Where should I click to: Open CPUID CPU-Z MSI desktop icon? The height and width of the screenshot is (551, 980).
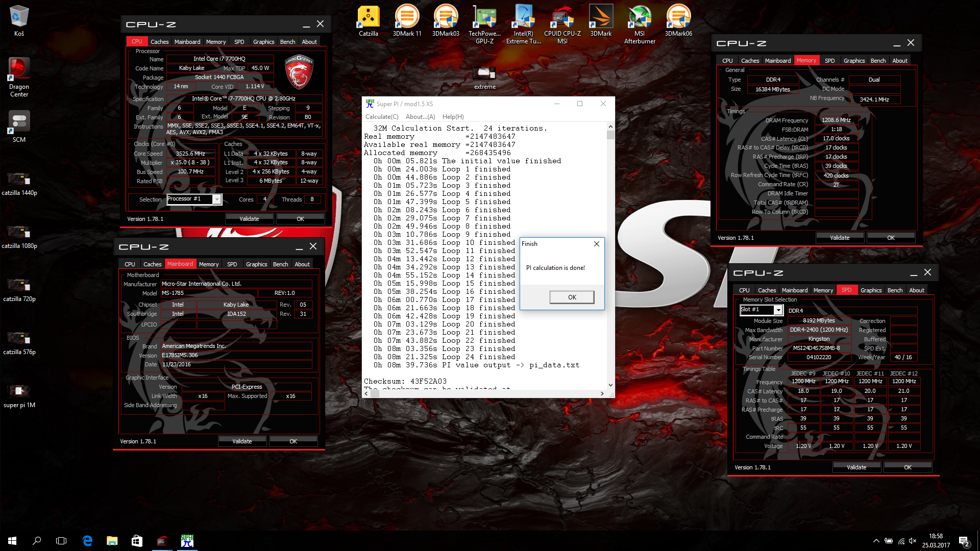562,24
